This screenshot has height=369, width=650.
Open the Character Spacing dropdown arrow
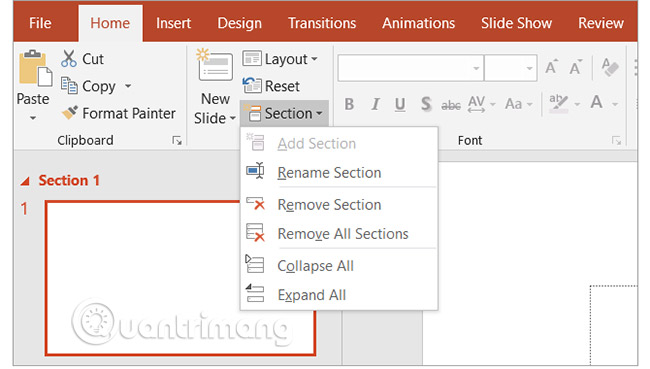tap(493, 104)
